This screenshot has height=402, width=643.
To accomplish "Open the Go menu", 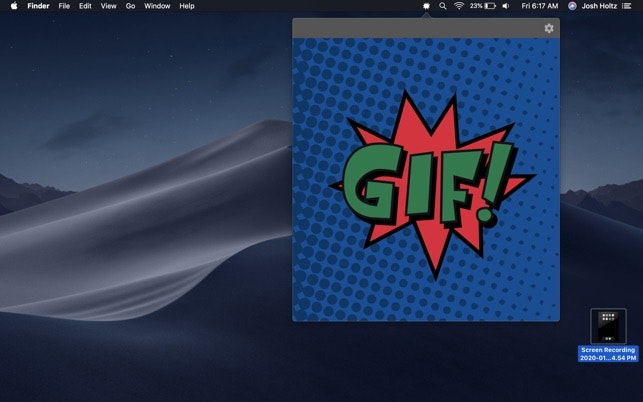I will [x=130, y=6].
